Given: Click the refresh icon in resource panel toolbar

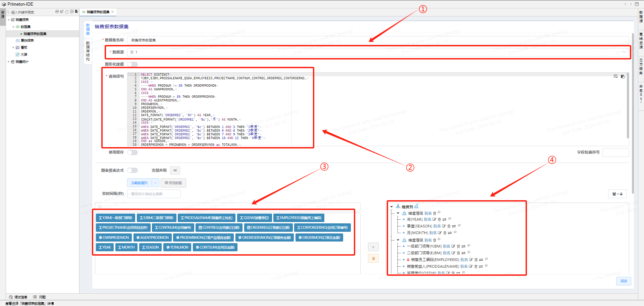Looking at the screenshot, I should (67, 12).
